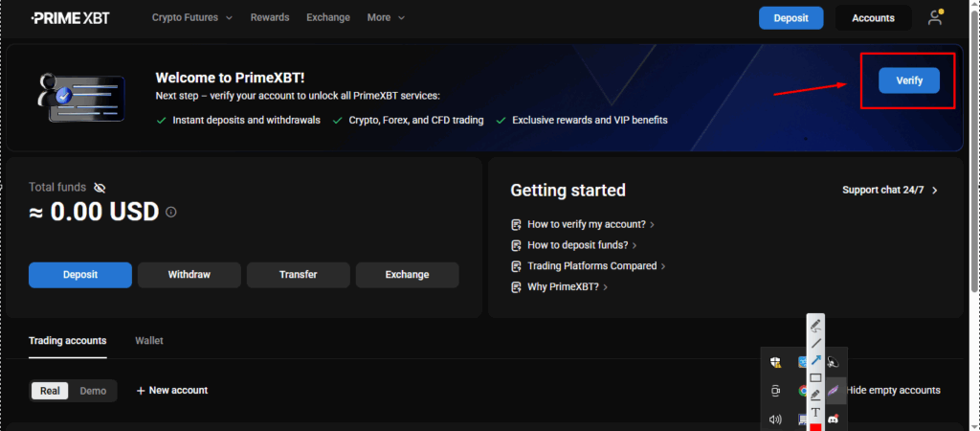Click the Windows Security shield tray icon
Viewport: 980px width, 431px height.
coord(775,362)
